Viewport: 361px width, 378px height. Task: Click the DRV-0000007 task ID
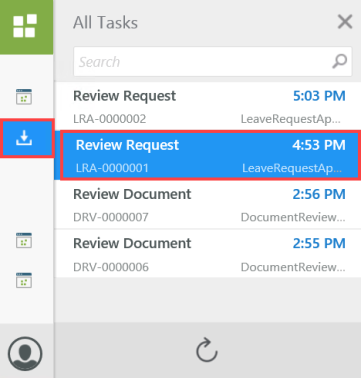(111, 217)
